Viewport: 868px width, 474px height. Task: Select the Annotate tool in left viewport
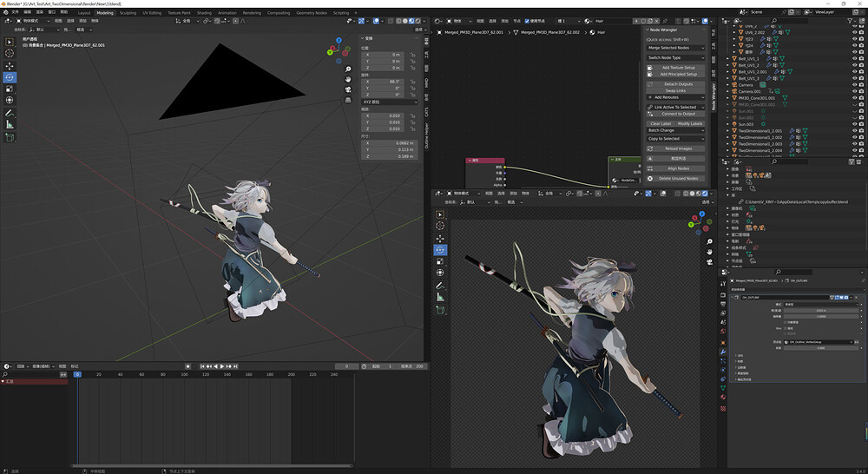click(10, 113)
